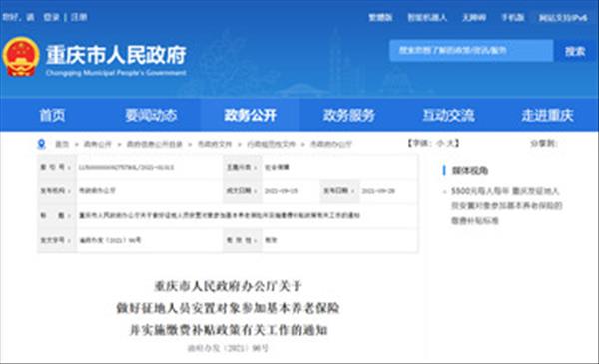Image resolution: width=599 pixels, height=364 pixels.
Task: Switch to 繁體版 traditional Chinese version
Action: 380,17
